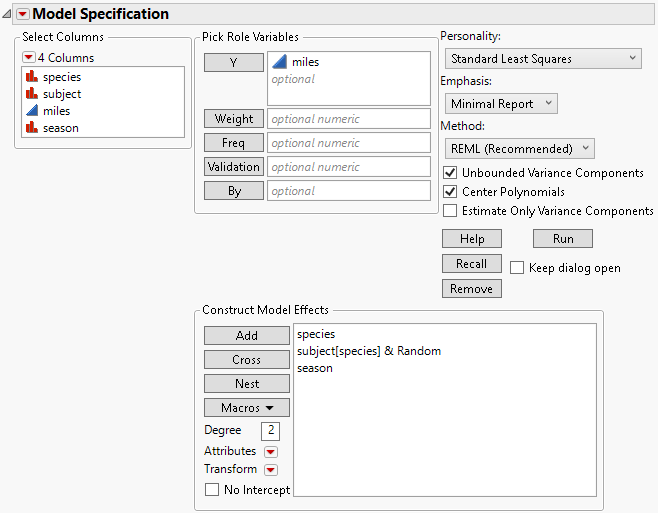
Task: Click the Run button
Action: (562, 239)
